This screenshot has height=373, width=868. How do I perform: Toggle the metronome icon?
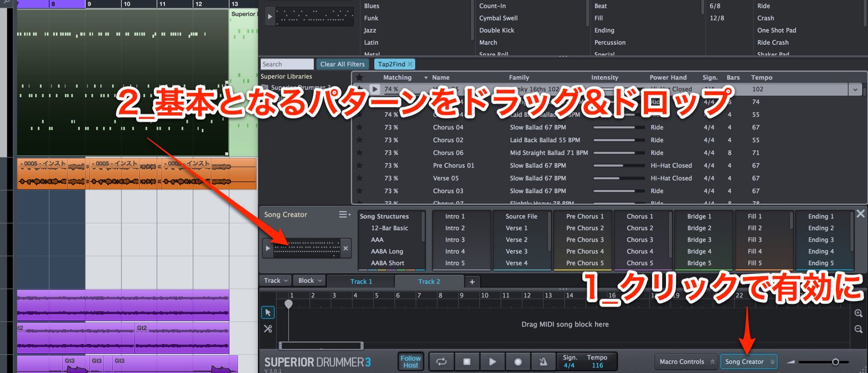click(543, 361)
